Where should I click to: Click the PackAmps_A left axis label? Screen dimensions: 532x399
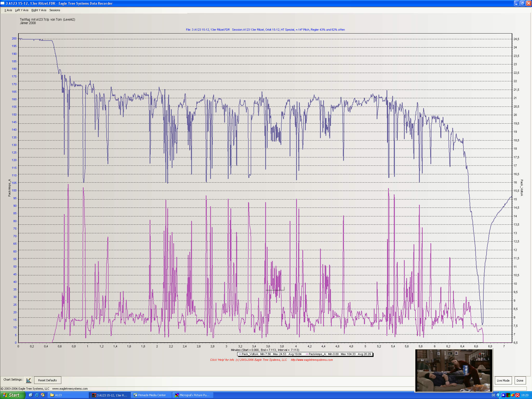coord(9,188)
